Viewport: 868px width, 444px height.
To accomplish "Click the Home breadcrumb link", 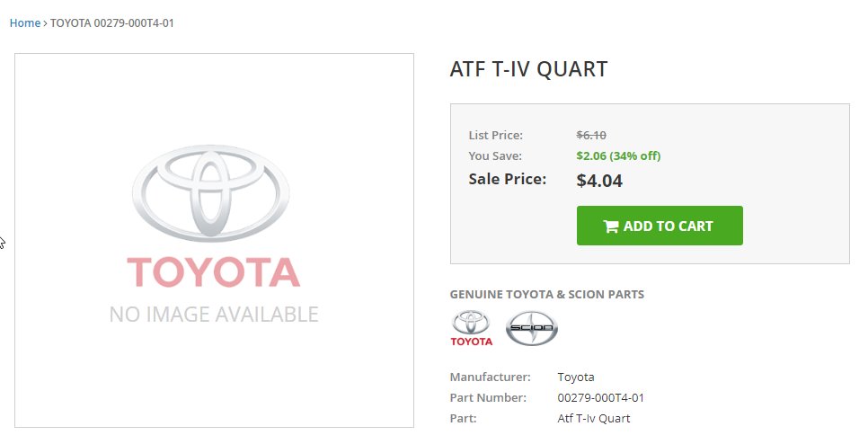I will coord(25,23).
